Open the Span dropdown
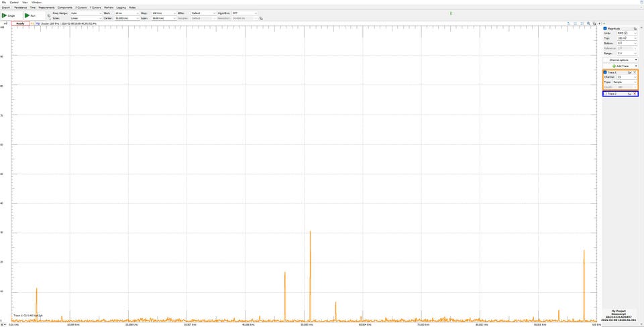Image resolution: width=644 pixels, height=327 pixels. tap(164, 19)
